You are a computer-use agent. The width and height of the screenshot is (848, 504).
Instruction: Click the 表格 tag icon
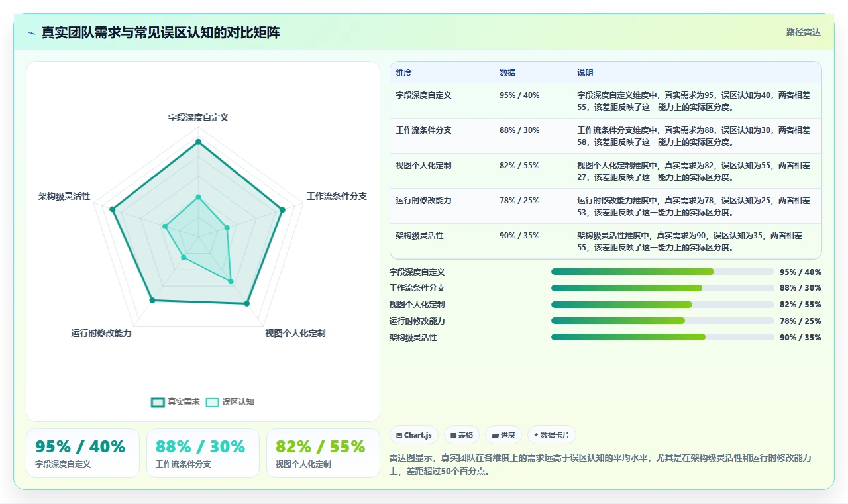coord(453,435)
